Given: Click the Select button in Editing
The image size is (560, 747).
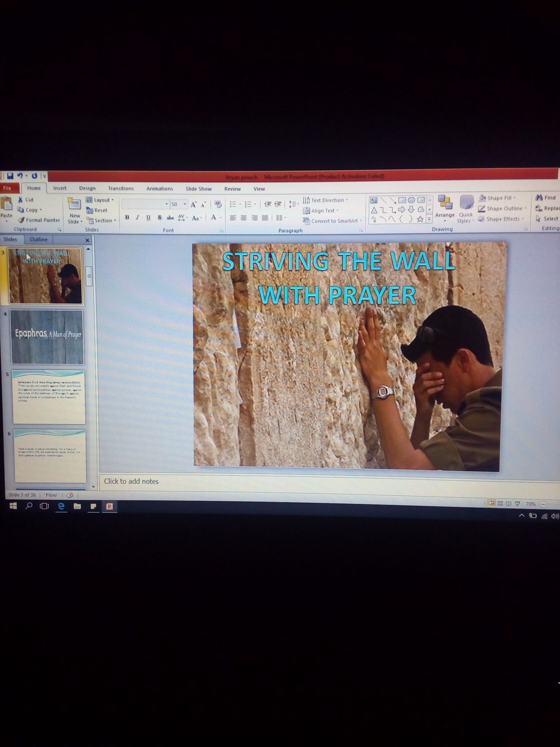Looking at the screenshot, I should [547, 218].
